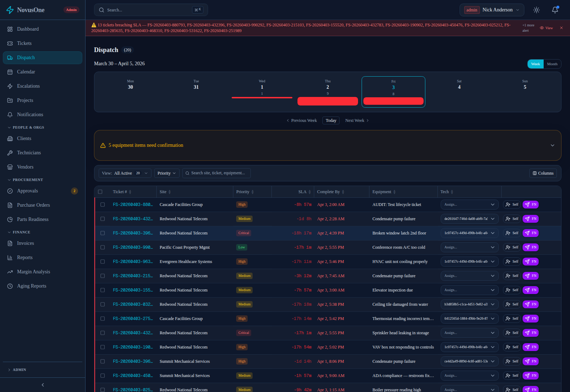
Task: Select all tickets with header checkbox
Action: 100,192
